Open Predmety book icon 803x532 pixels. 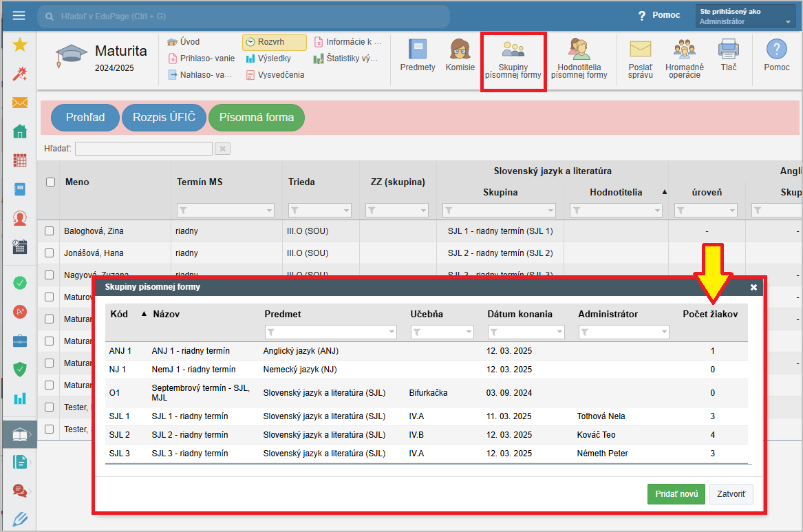pos(418,54)
